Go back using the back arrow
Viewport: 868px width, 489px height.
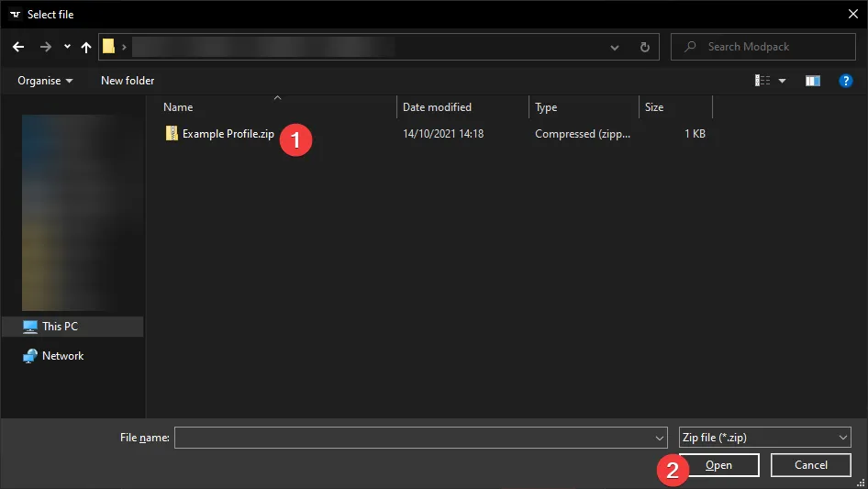coord(18,47)
